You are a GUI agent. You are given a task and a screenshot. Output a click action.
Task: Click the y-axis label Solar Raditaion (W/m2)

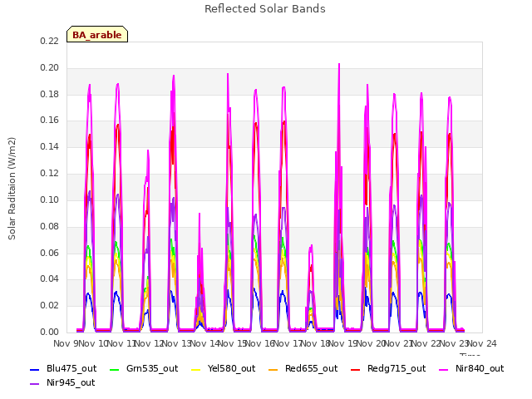click(12, 189)
